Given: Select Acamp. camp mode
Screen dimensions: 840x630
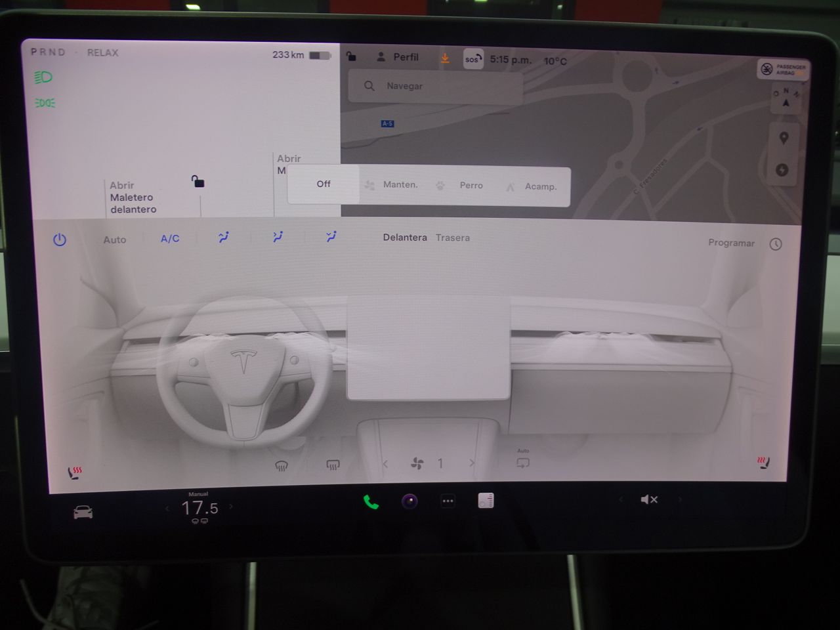Looking at the screenshot, I should 532,186.
